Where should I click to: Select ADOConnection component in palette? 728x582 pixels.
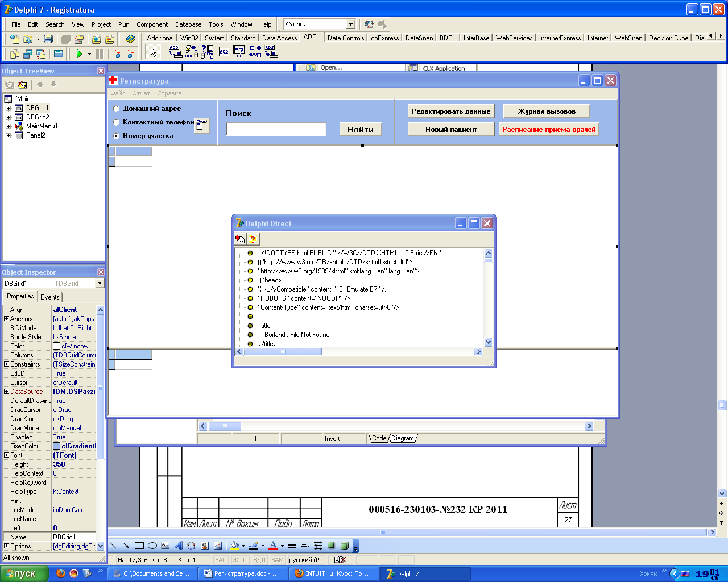click(175, 52)
